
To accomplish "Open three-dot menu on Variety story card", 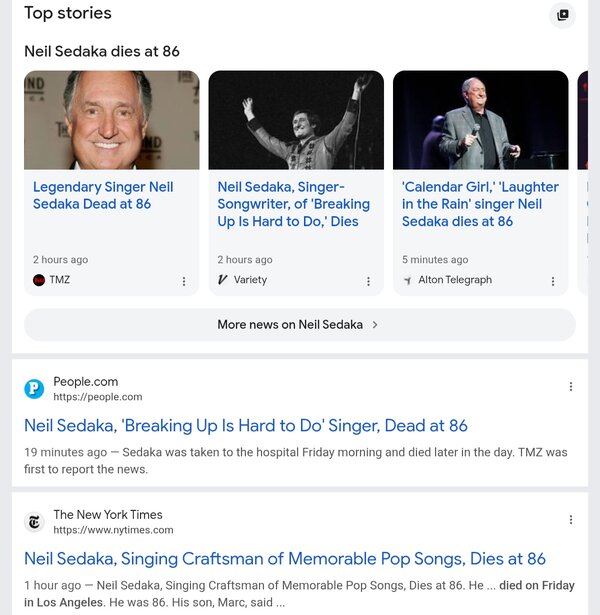I will (x=368, y=281).
